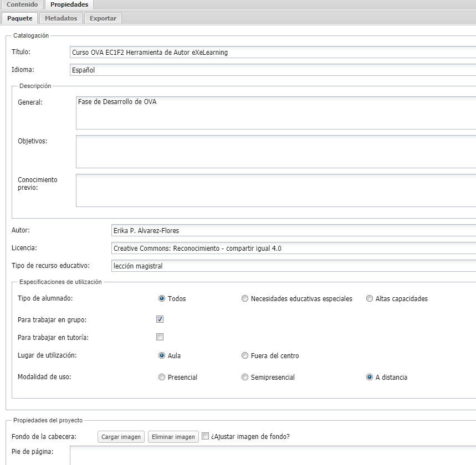The image size is (476, 465).
Task: Click the Conocimiento previo text area
Action: pyautogui.click(x=275, y=190)
